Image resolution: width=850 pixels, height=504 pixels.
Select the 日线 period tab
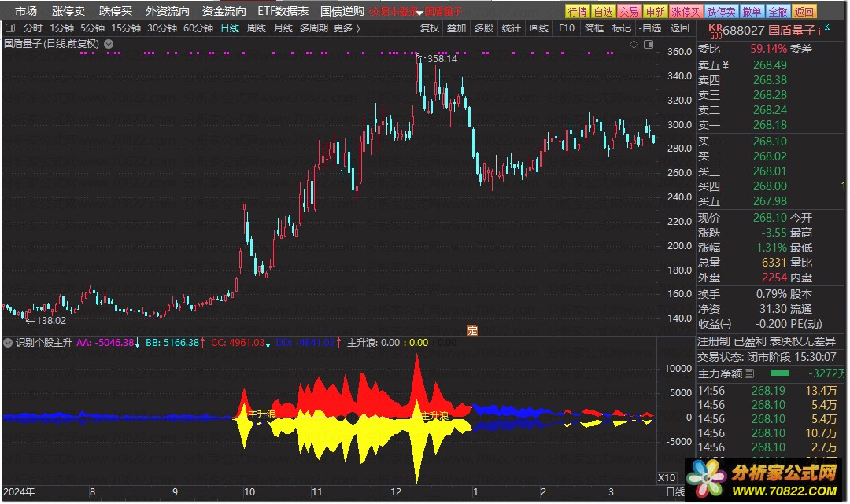coord(230,28)
